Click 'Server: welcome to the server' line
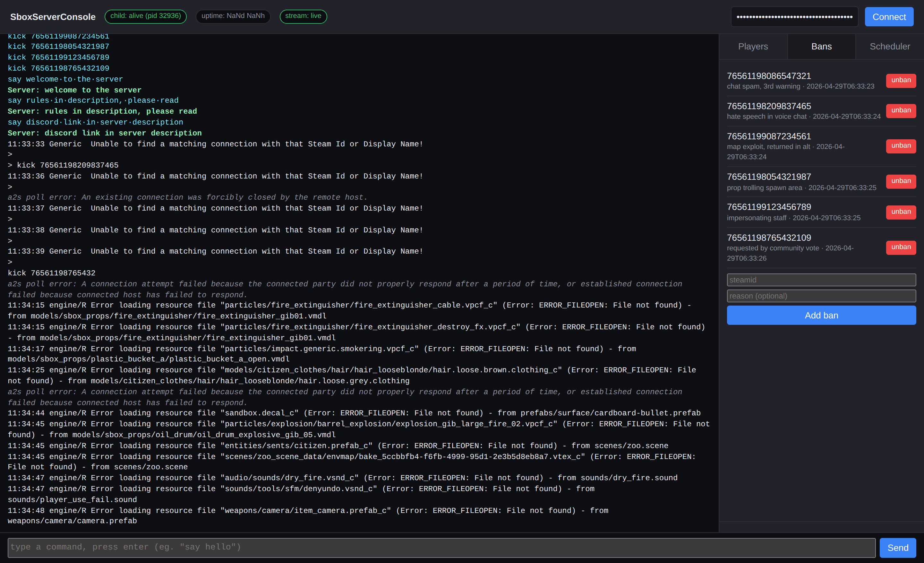Viewport: 924px width, 563px height. [x=75, y=90]
